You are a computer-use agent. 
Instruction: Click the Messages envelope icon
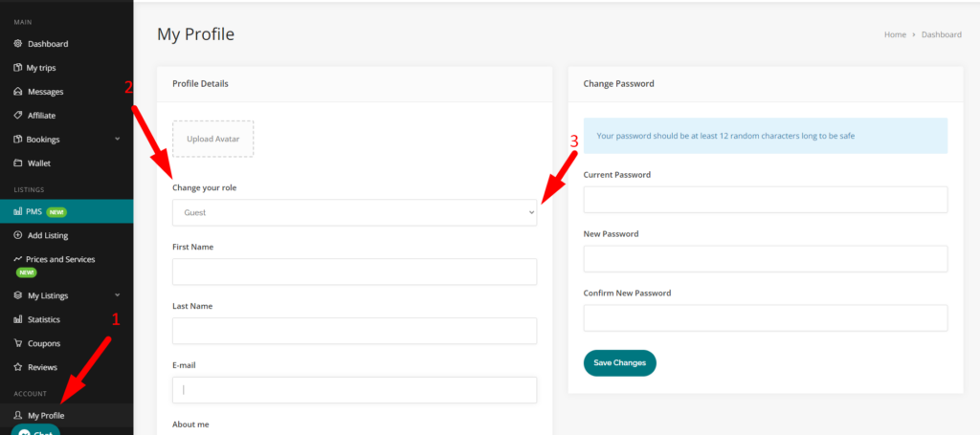point(18,92)
